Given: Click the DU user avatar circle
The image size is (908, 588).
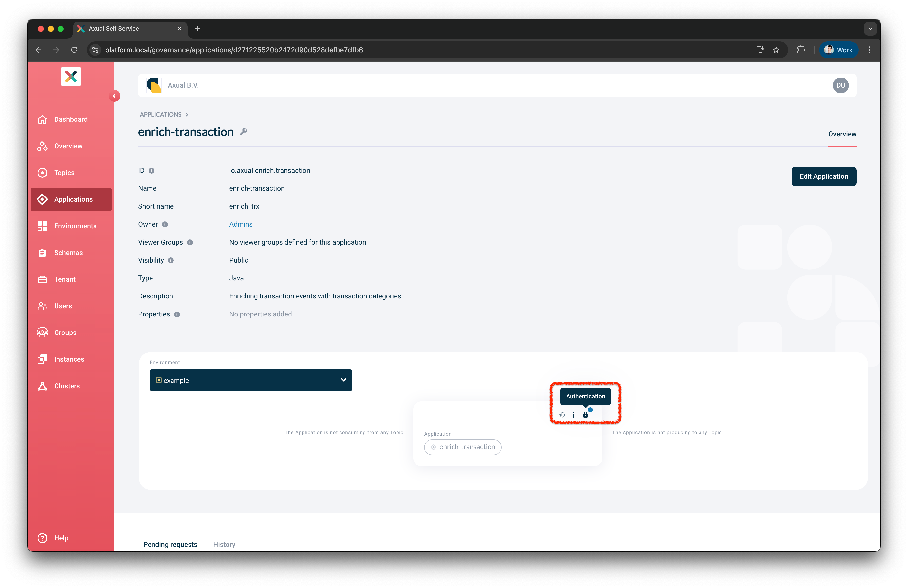Looking at the screenshot, I should pyautogui.click(x=841, y=85).
